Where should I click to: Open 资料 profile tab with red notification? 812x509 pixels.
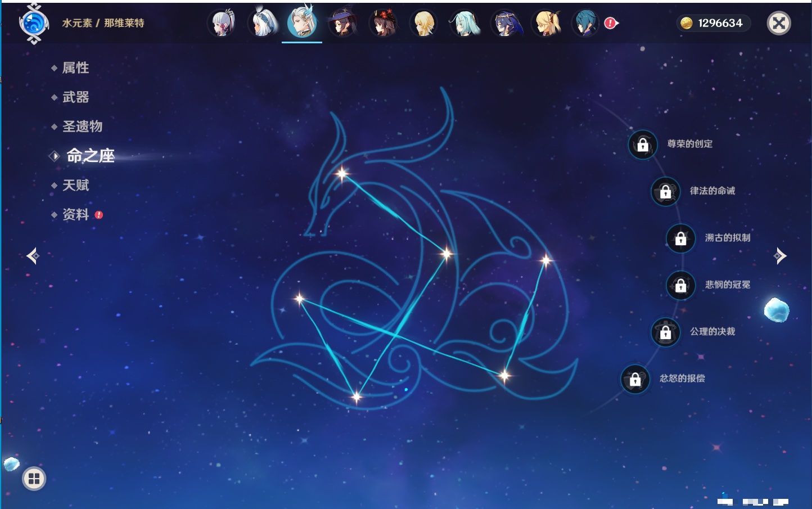point(75,214)
